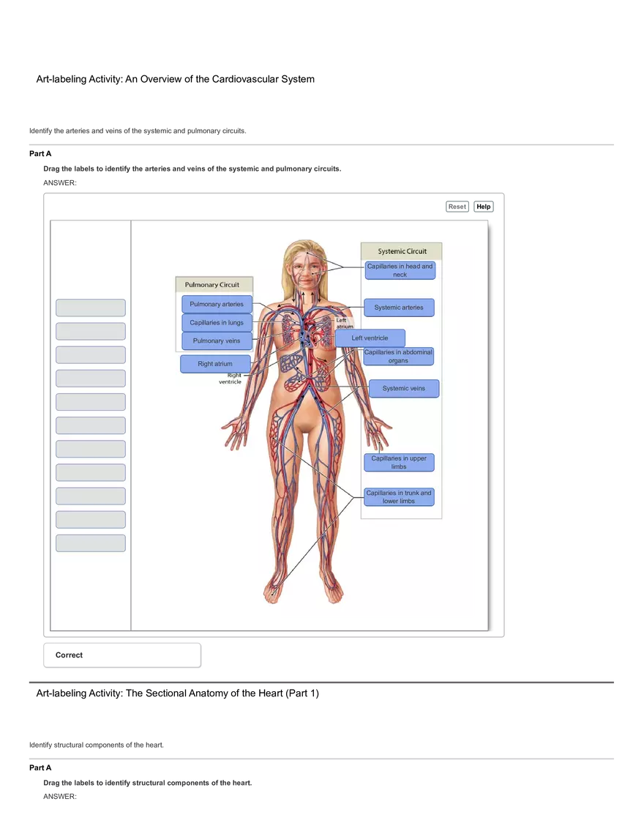
Task: Open Help in the activity header
Action: (x=483, y=207)
